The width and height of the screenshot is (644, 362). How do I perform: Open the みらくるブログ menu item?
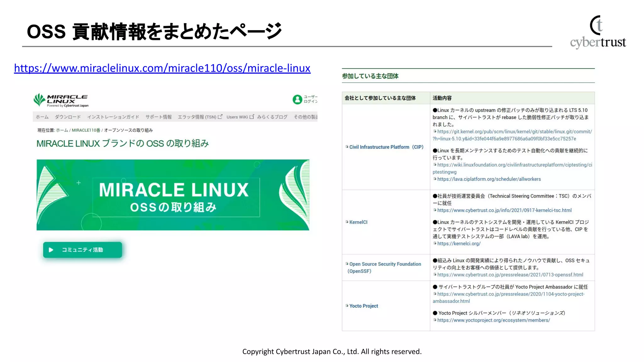click(272, 117)
